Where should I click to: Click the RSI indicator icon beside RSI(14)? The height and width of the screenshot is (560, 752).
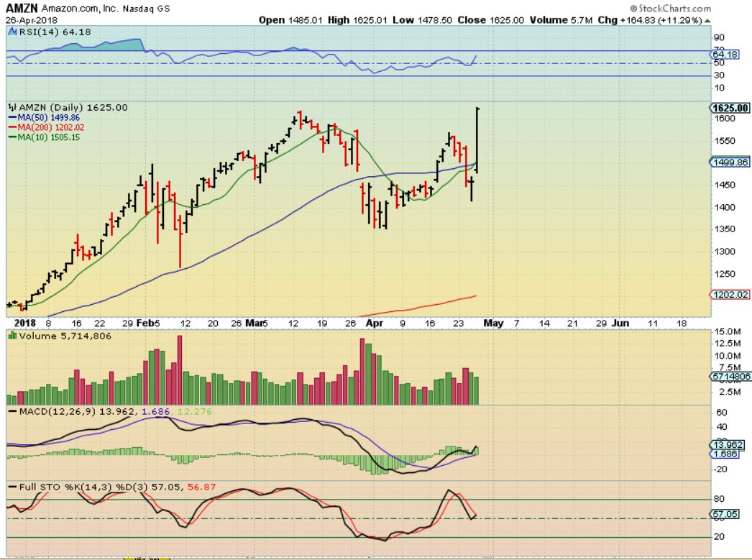12,32
